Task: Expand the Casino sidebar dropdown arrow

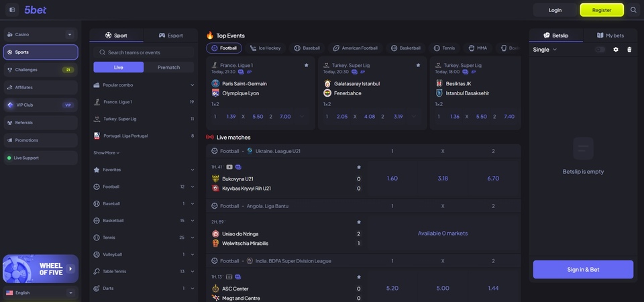Action: 70,34
